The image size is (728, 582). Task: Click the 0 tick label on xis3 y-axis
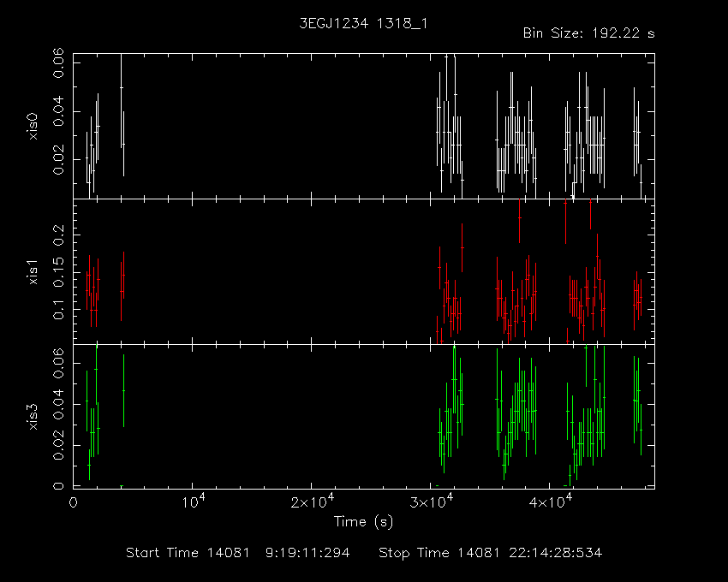pyautogui.click(x=58, y=486)
